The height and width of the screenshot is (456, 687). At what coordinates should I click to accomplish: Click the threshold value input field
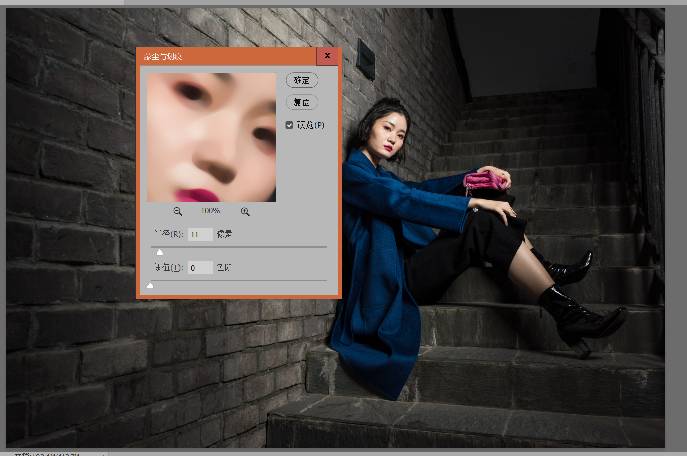200,267
